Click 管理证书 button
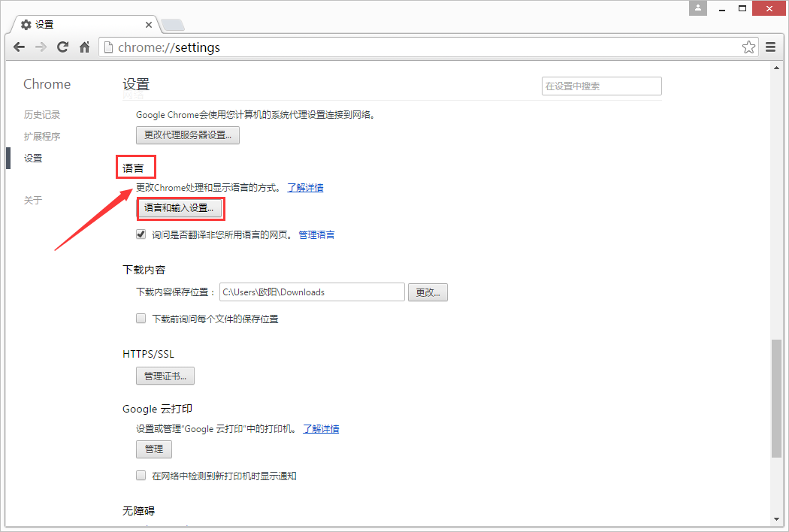The width and height of the screenshot is (789, 532). coord(165,376)
